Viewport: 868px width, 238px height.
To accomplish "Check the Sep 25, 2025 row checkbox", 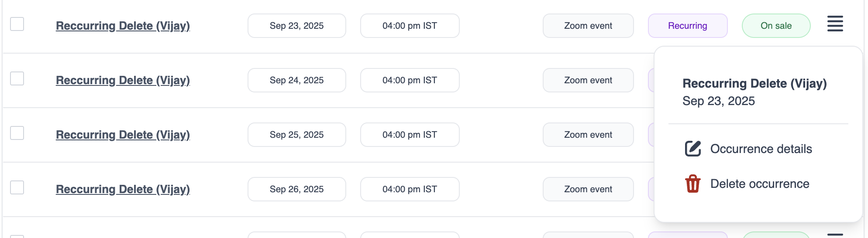I will pyautogui.click(x=17, y=133).
